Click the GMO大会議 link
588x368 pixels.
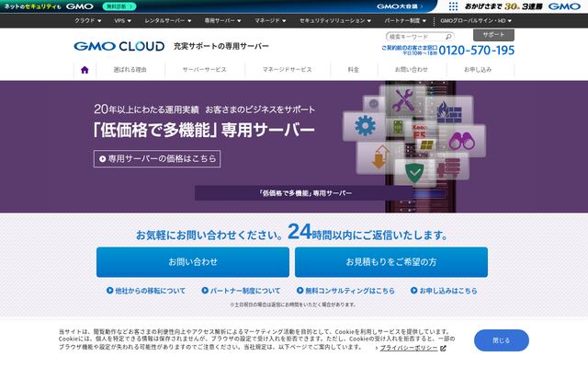tap(400, 6)
